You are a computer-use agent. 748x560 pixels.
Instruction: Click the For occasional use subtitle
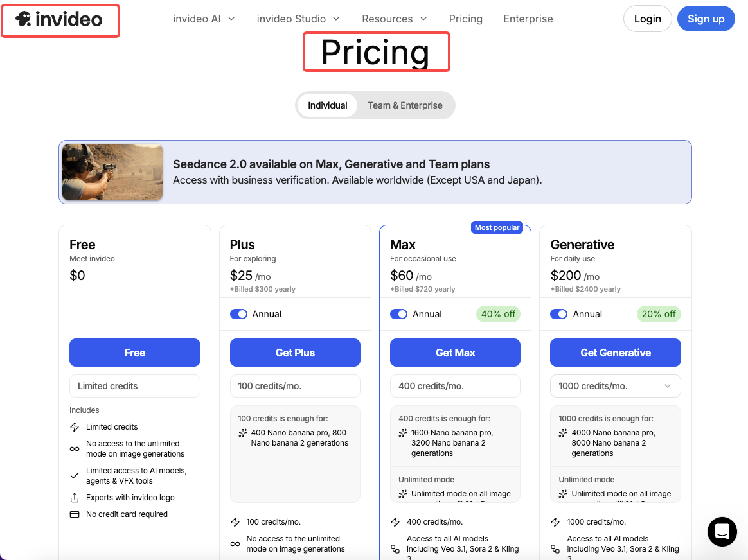[423, 259]
